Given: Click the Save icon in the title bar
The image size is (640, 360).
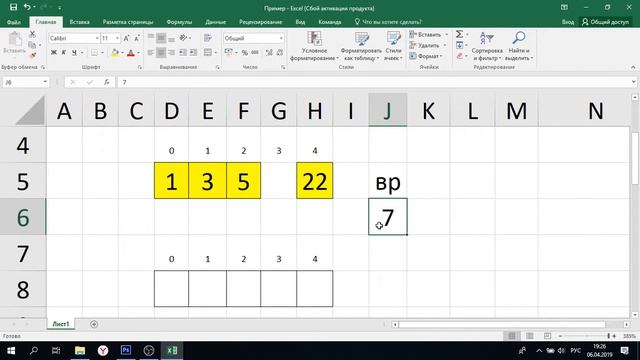Looking at the screenshot, I should (x=13, y=7).
